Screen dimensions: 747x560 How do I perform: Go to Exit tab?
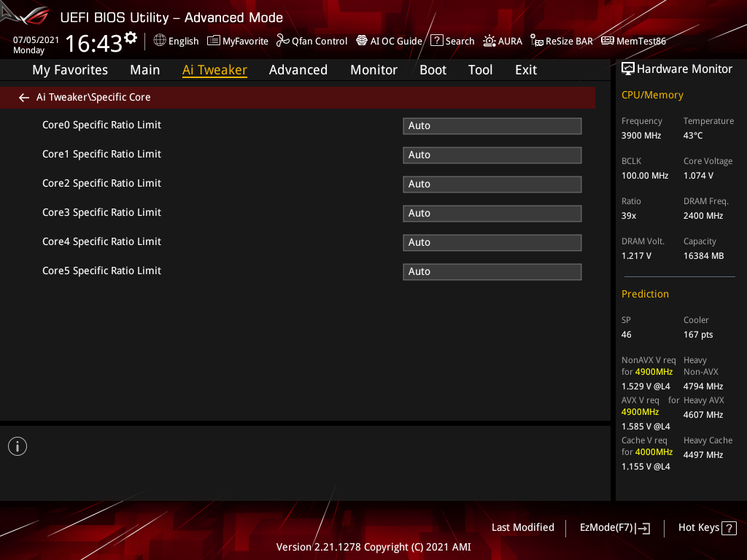[x=526, y=70]
